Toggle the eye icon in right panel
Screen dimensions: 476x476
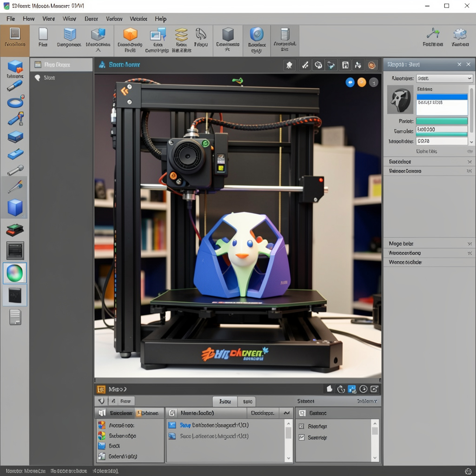469,151
